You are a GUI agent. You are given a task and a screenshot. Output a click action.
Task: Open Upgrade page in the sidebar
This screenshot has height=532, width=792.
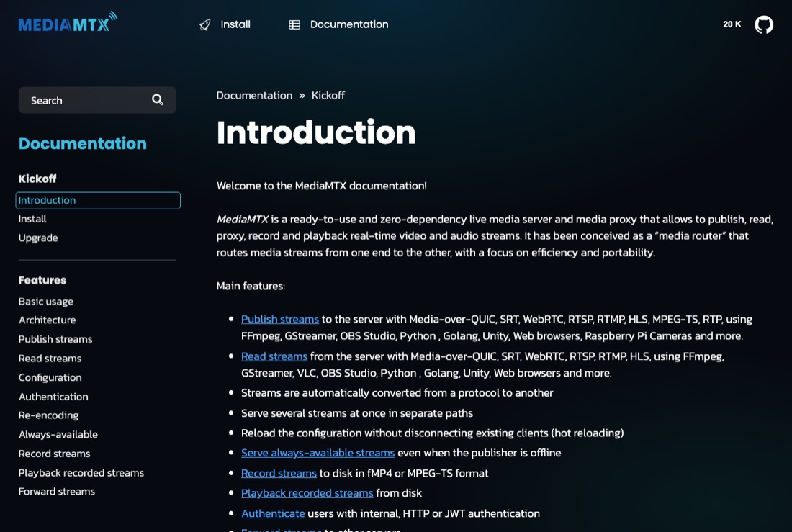[38, 238]
